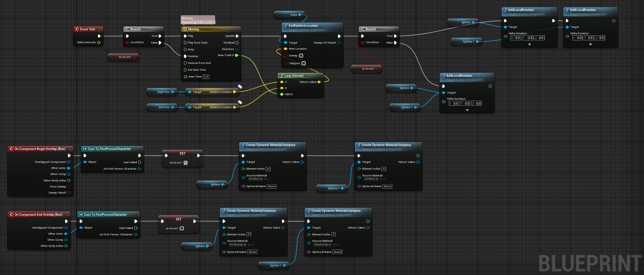Click the Moving Paused comment bubble
The image size is (644, 275).
click(x=198, y=20)
